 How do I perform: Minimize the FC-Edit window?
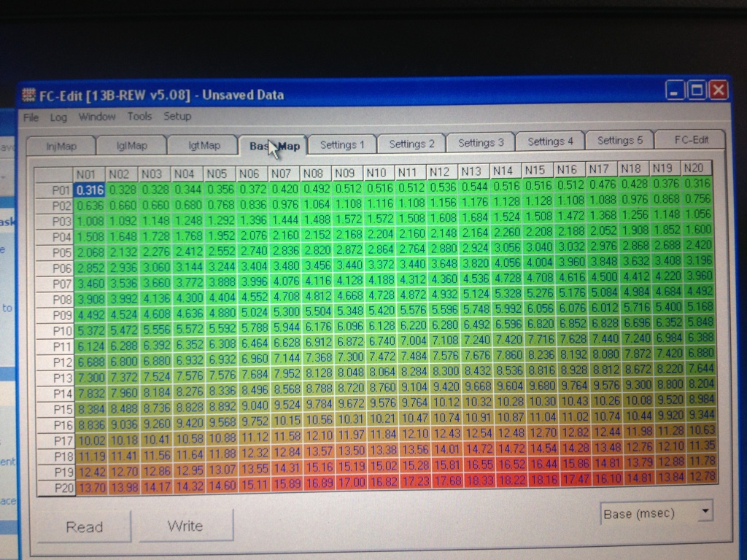pos(675,90)
